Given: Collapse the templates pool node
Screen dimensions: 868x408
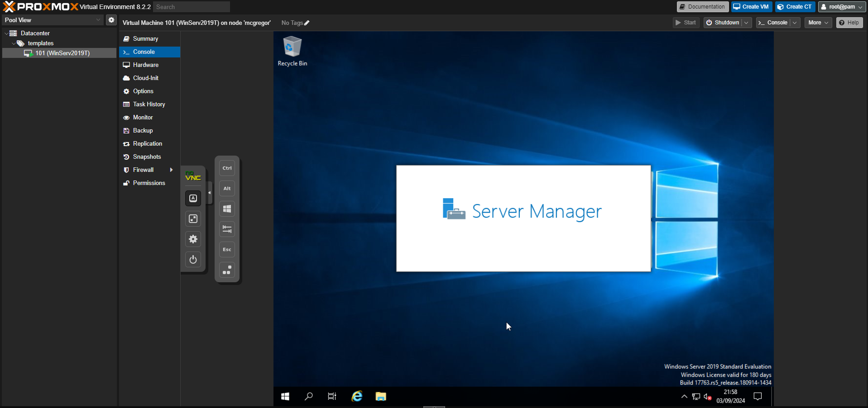Looking at the screenshot, I should coord(14,43).
